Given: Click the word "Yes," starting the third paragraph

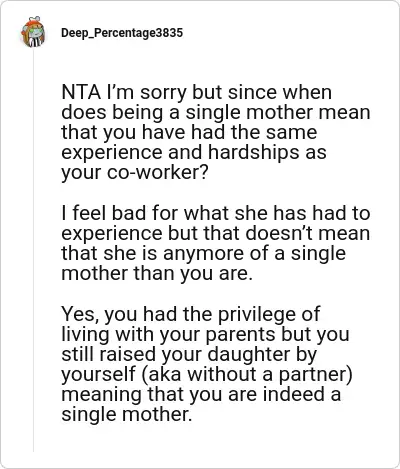Looking at the screenshot, I should (80, 314).
